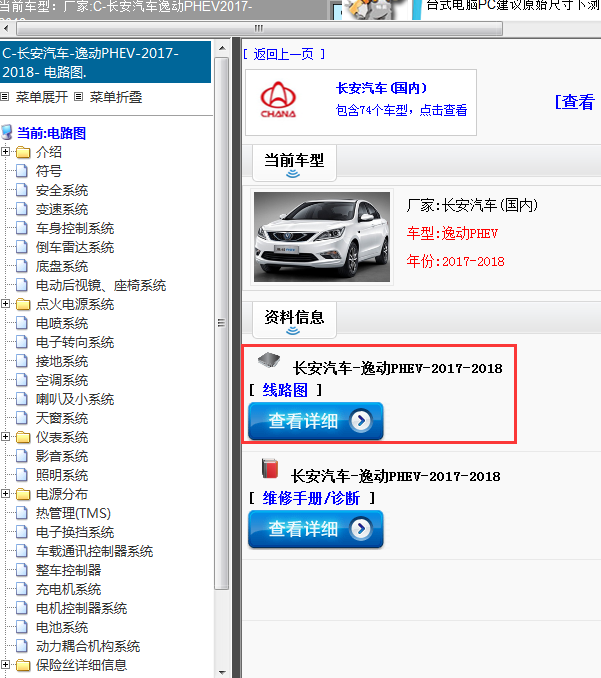This screenshot has width=601, height=678.
Task: Open 长安汽车（国内） manufacturer link
Action: [x=381, y=88]
